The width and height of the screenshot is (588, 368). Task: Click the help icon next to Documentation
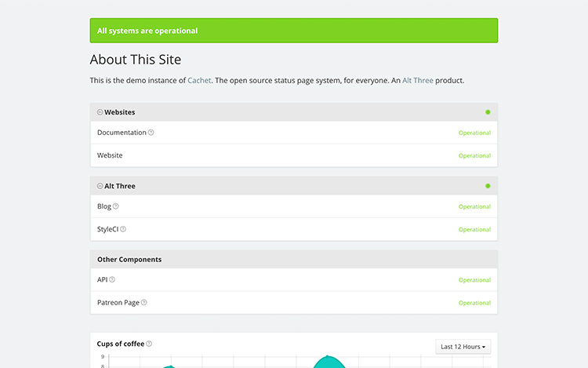pos(151,133)
